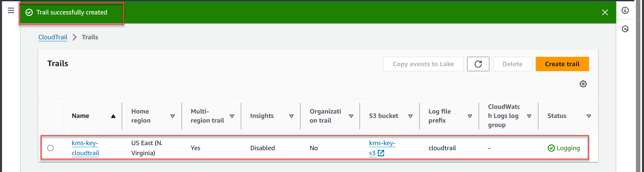Screen dimensions: 644x172
Task: Open the kms-key-cloudtrail trail link
Action: pos(85,148)
